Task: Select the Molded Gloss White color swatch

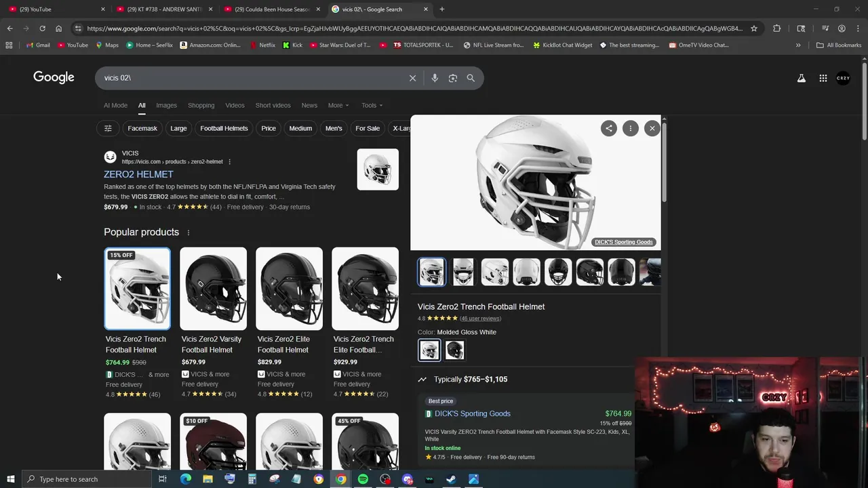Action: pos(429,350)
